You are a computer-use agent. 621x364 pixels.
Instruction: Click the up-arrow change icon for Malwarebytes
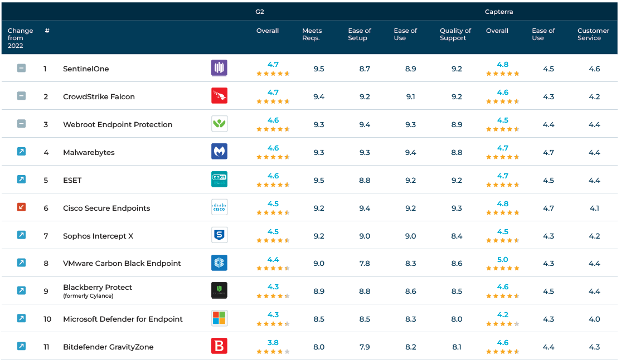tap(21, 152)
